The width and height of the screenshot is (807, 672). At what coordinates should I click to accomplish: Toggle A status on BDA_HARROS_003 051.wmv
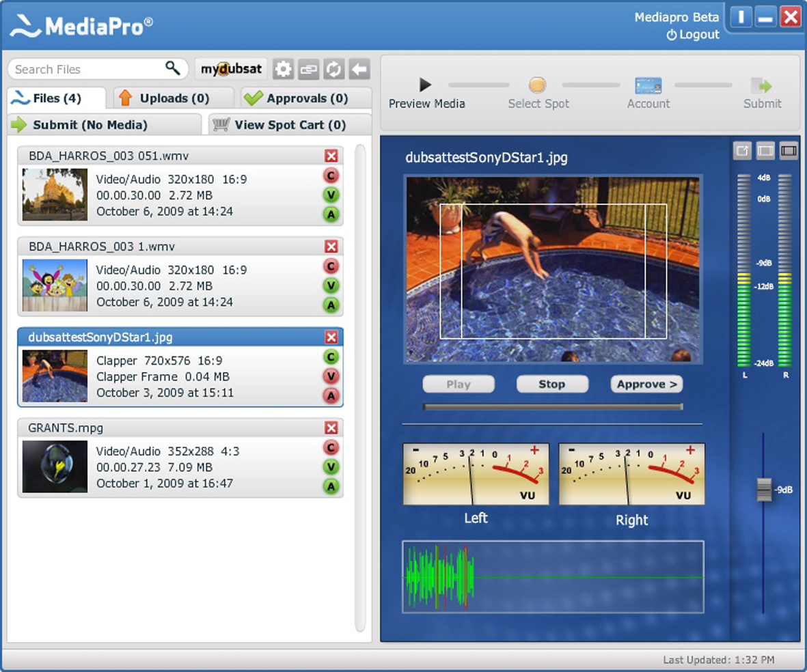click(331, 214)
